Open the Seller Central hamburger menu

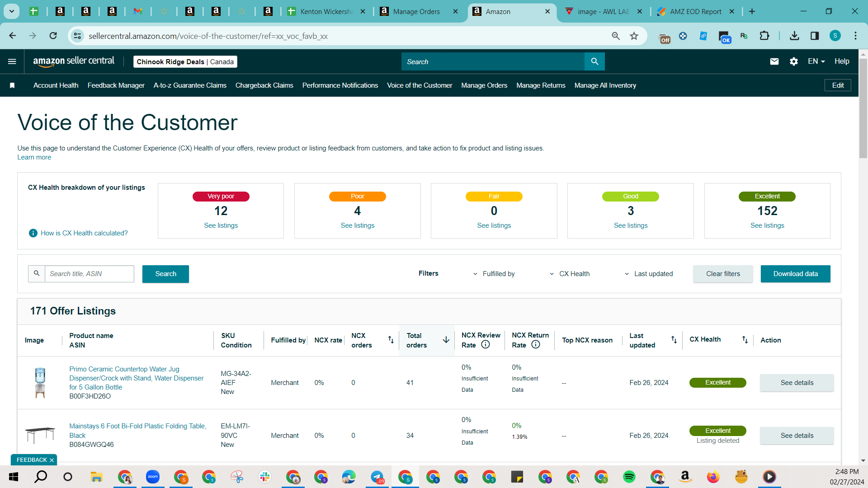[12, 61]
